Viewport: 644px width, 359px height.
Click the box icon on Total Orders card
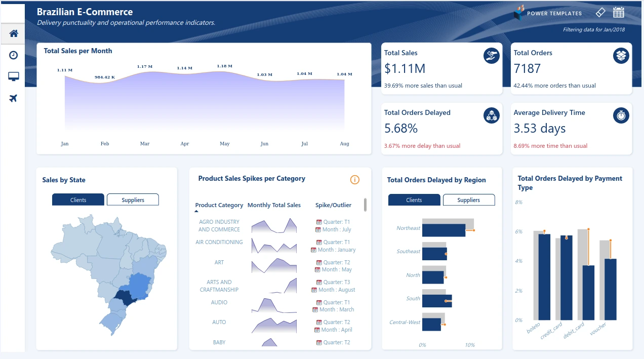tap(621, 56)
